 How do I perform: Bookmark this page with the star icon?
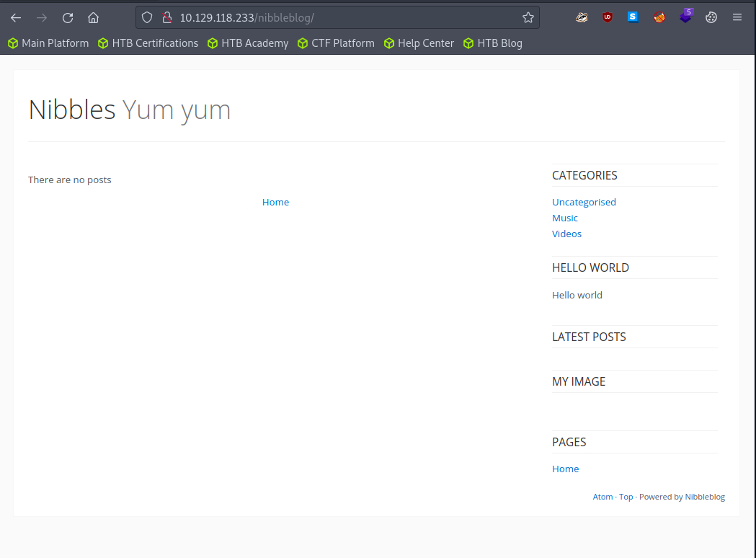pos(528,18)
